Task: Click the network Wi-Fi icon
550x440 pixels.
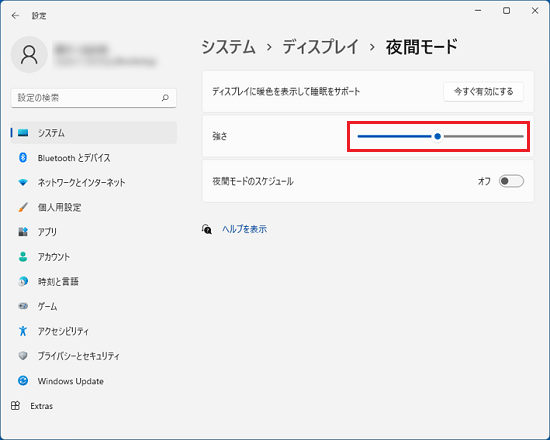Action: pyautogui.click(x=23, y=182)
